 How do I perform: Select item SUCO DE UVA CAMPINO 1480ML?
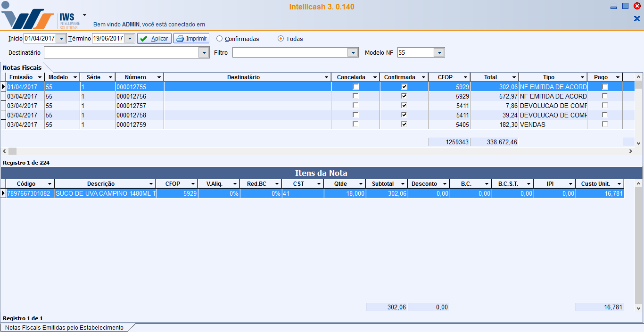pos(105,193)
